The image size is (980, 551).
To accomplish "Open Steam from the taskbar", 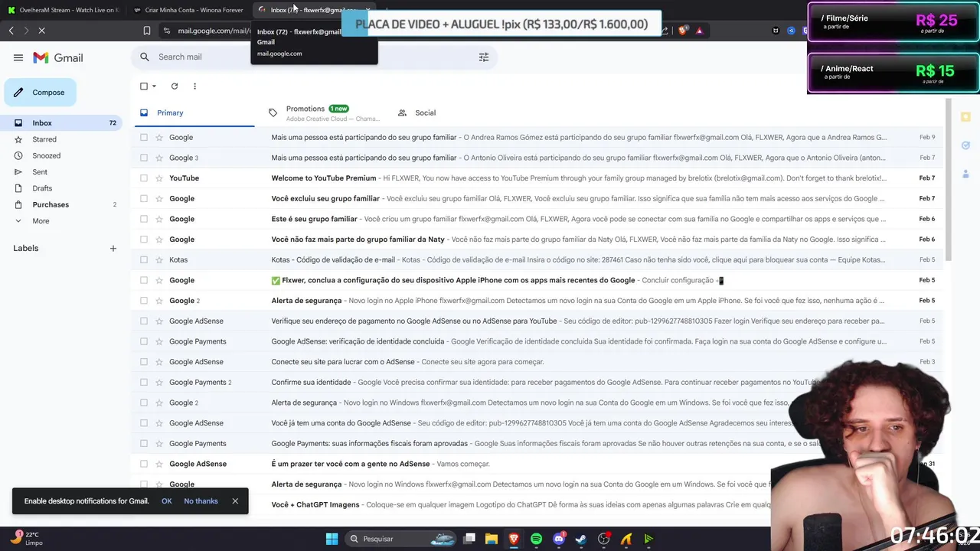I will [581, 539].
